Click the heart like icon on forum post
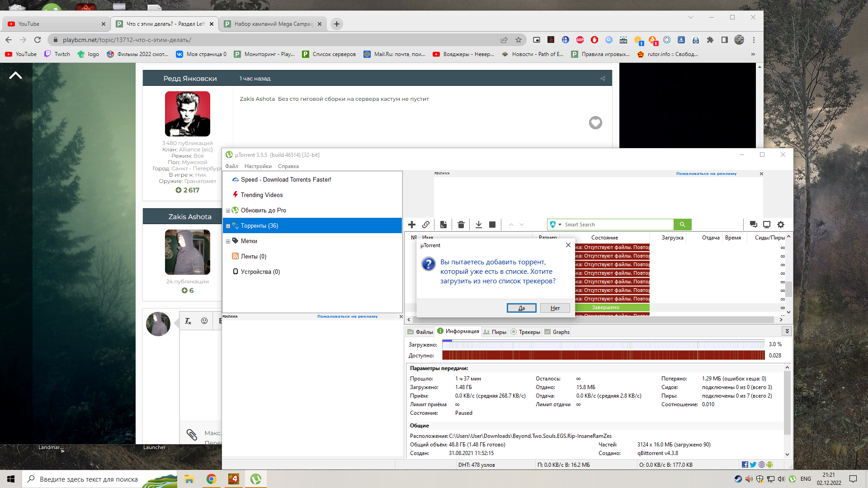This screenshot has height=488, width=868. [595, 122]
